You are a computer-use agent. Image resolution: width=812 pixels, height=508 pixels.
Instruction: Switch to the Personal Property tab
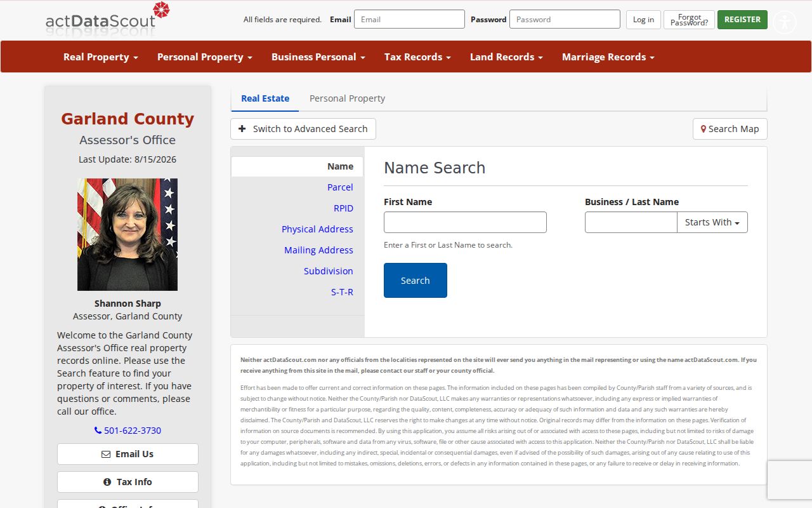pyautogui.click(x=347, y=98)
